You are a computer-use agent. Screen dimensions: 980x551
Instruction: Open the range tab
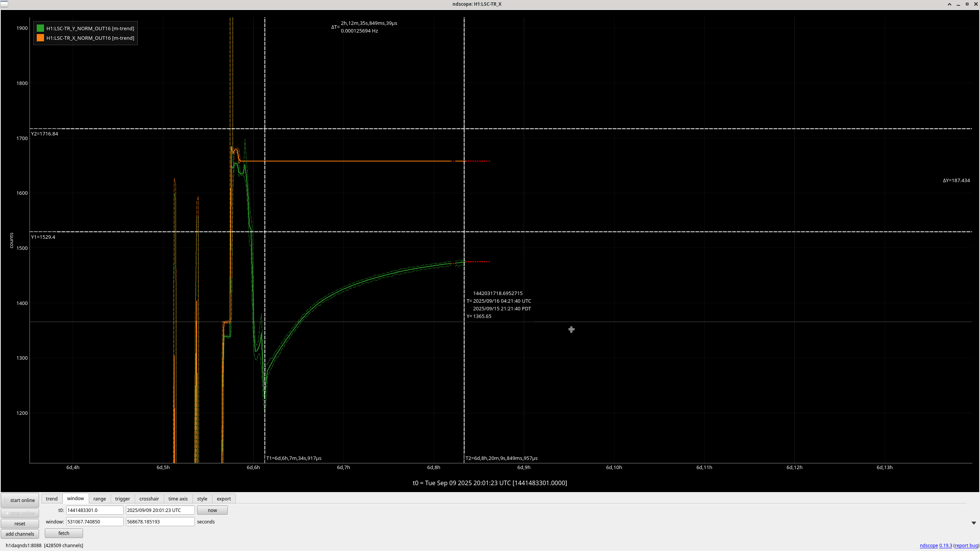pyautogui.click(x=100, y=499)
